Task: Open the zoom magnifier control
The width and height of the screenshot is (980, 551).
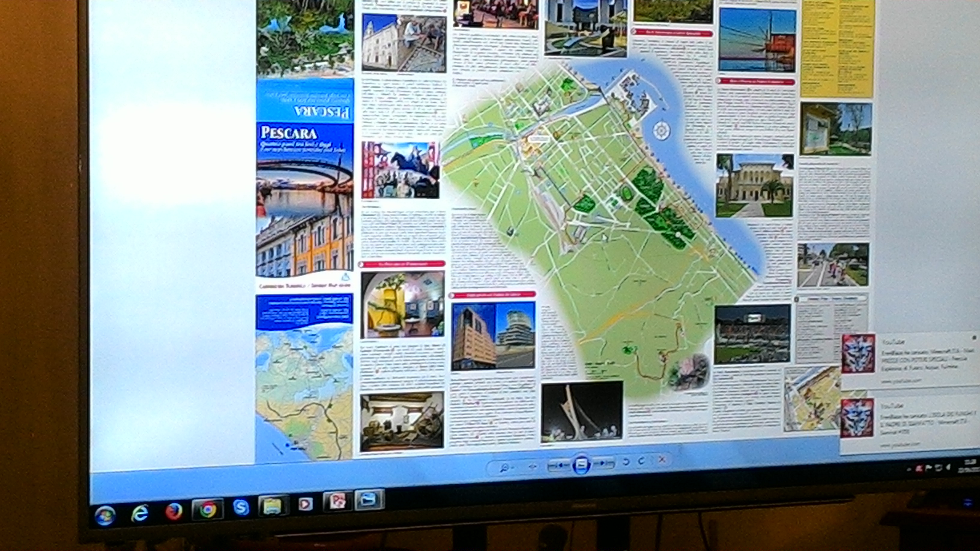Action: coord(505,468)
